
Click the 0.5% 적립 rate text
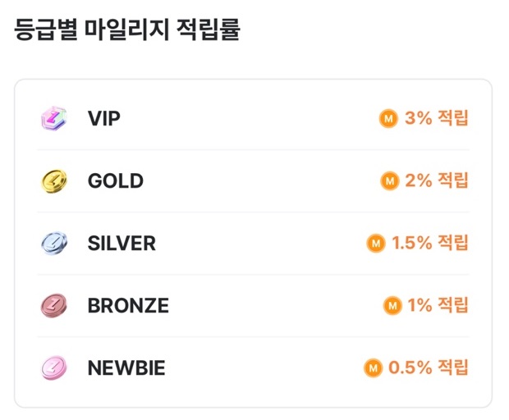point(429,367)
